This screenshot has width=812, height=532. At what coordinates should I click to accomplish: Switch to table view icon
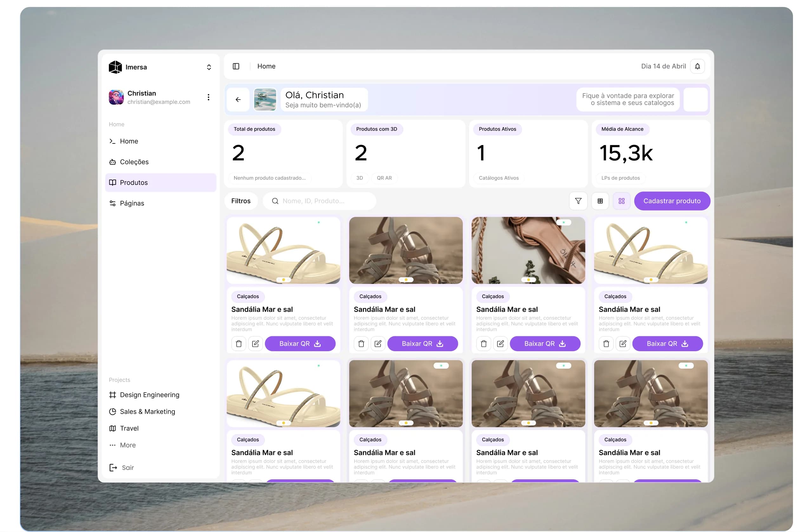pyautogui.click(x=600, y=201)
